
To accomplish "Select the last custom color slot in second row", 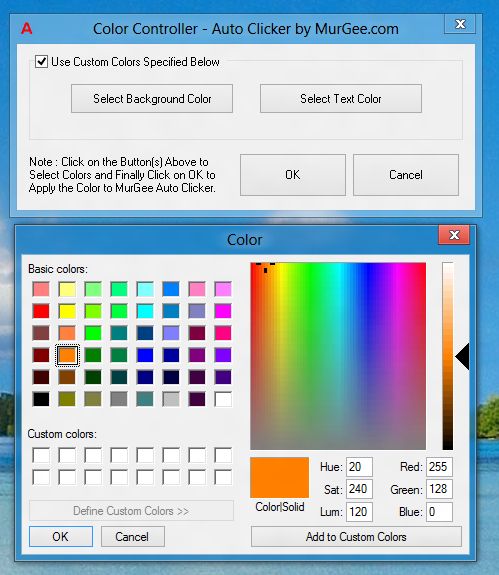I will [x=223, y=477].
